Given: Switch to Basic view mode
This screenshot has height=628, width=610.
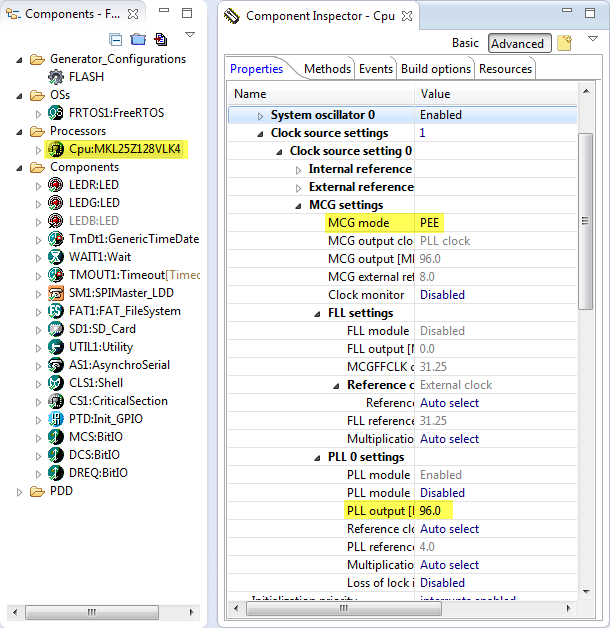Looking at the screenshot, I should [465, 43].
